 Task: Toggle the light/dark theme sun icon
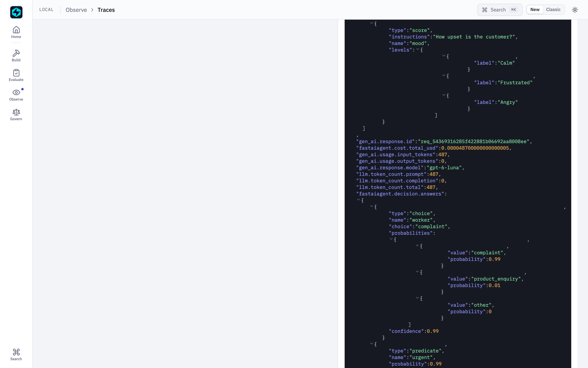point(575,10)
